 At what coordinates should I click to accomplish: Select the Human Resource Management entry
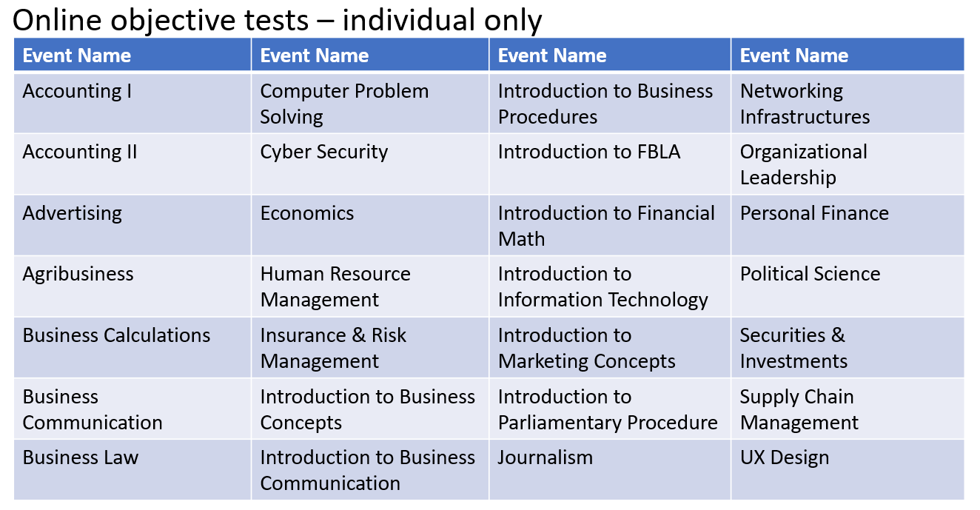click(x=370, y=286)
